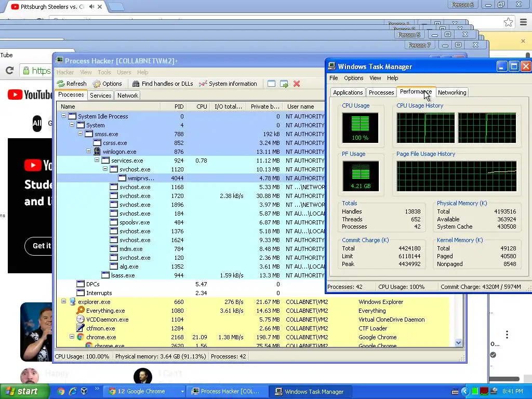Image resolution: width=532 pixels, height=399 pixels.
Task: Click the green system tray icon
Action: (x=475, y=392)
